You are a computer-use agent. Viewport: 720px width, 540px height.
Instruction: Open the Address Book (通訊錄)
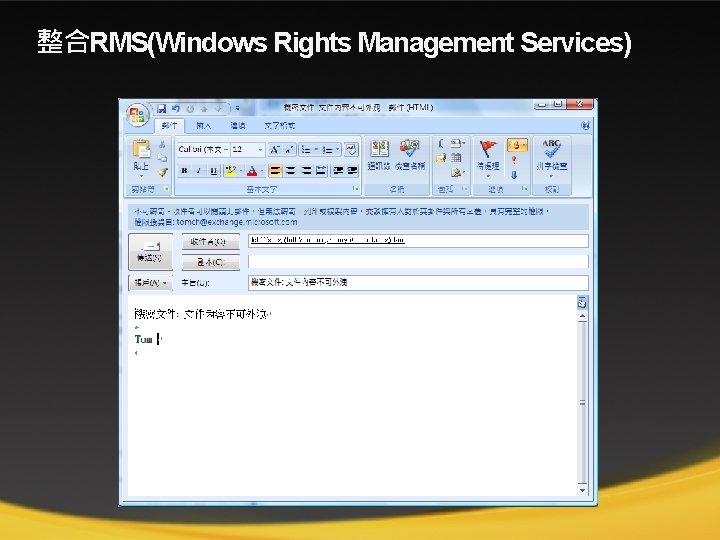pos(379,155)
